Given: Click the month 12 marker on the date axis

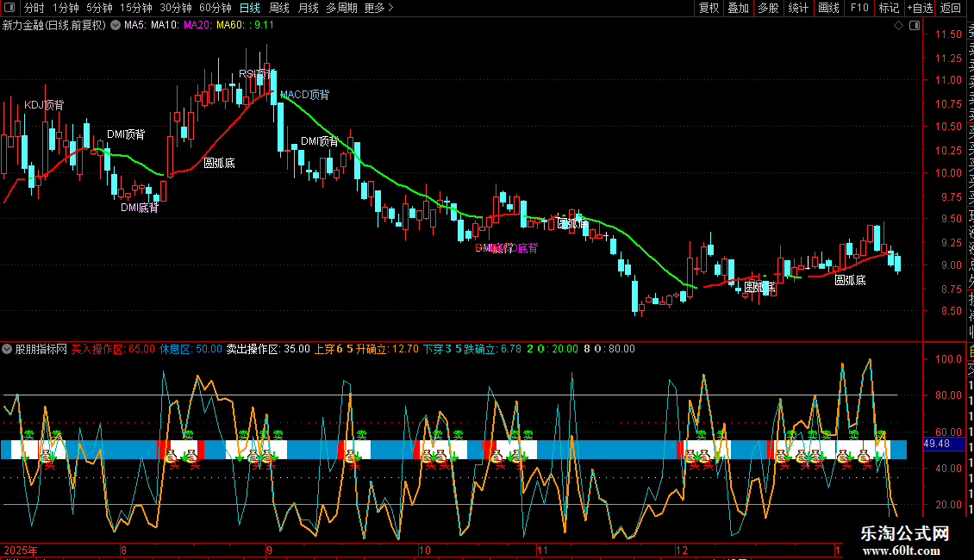Looking at the screenshot, I should [682, 550].
